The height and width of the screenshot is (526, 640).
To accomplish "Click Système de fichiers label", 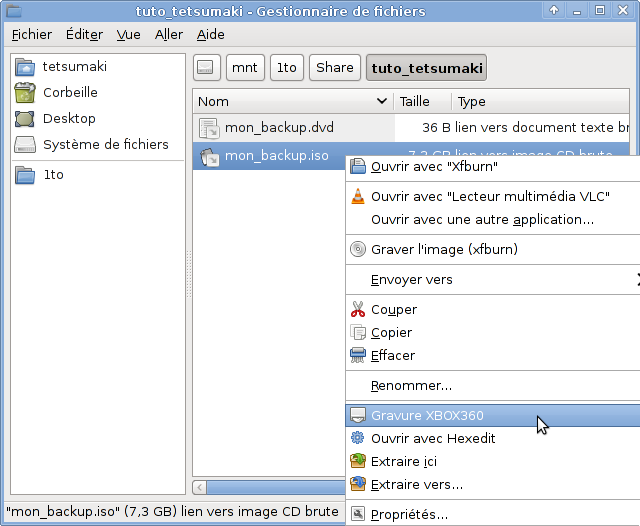I will (x=106, y=144).
